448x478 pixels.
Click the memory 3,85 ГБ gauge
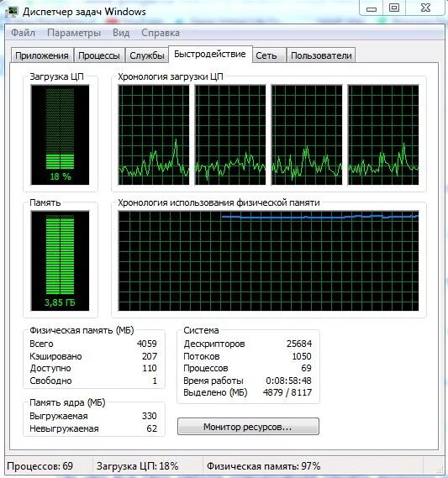pyautogui.click(x=60, y=260)
